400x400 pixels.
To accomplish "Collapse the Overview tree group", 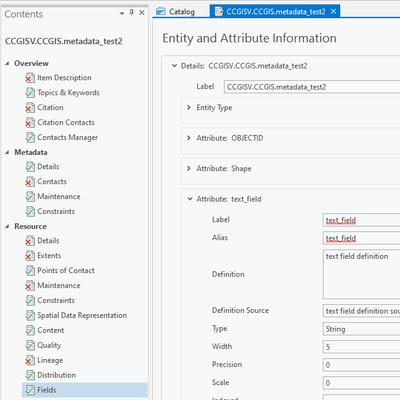I will click(7, 63).
